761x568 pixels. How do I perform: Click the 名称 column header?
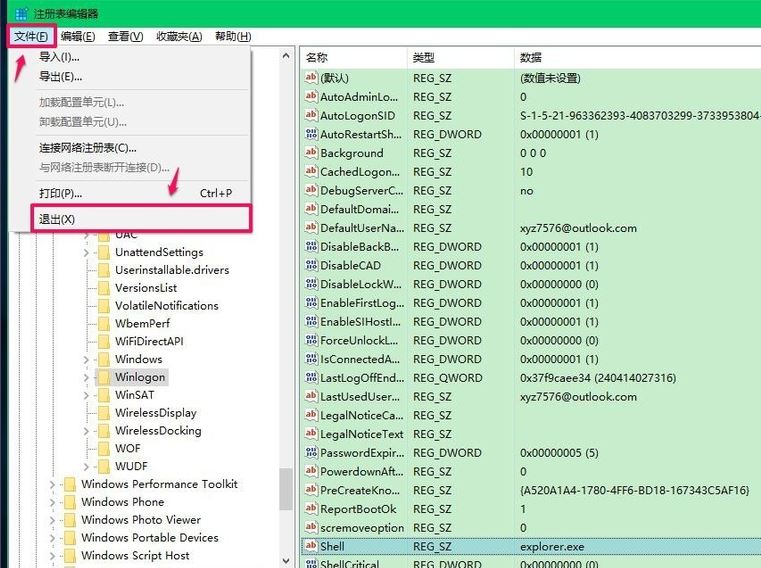(x=353, y=58)
